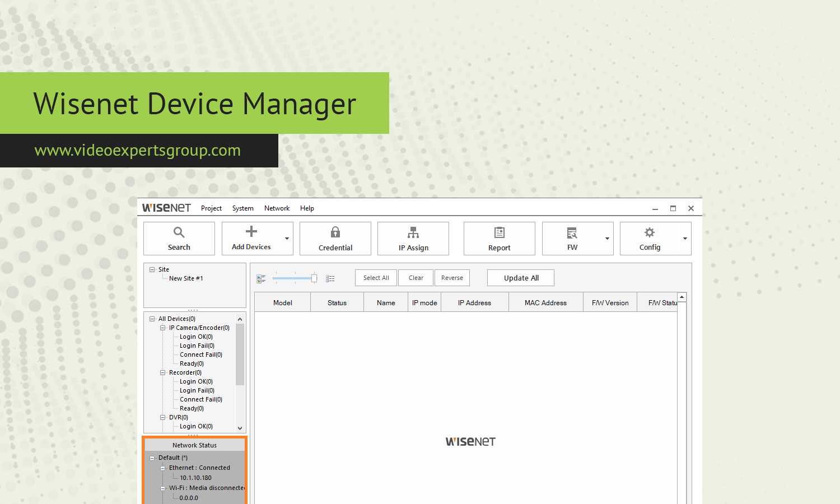This screenshot has width=840, height=504.
Task: Click the Search magnifier toolbar button
Action: point(179,239)
